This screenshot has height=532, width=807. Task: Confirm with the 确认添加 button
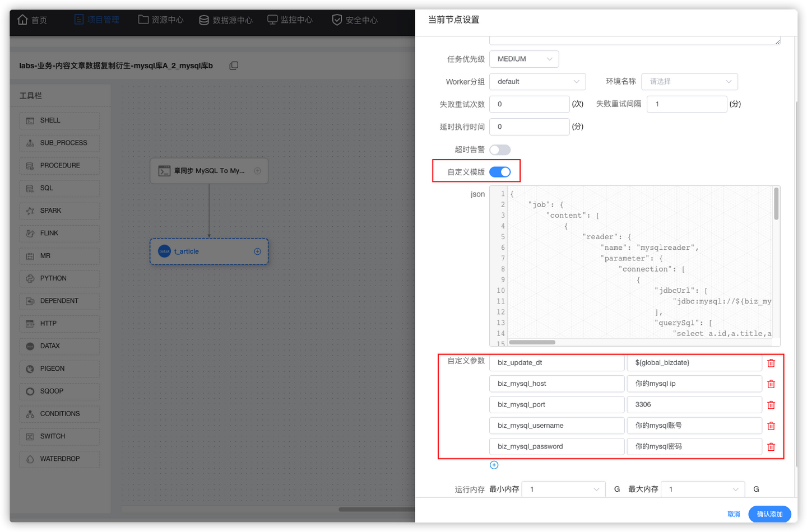[x=769, y=514]
